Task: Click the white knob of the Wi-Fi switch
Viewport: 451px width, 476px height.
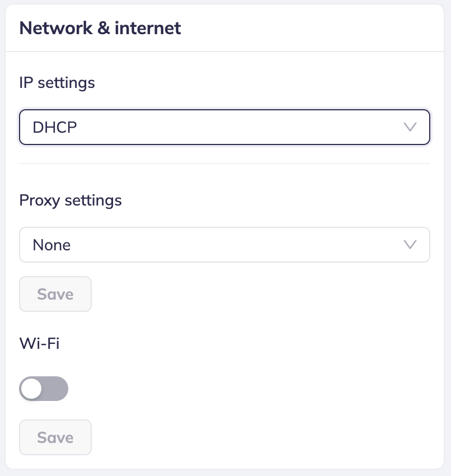Action: [32, 389]
